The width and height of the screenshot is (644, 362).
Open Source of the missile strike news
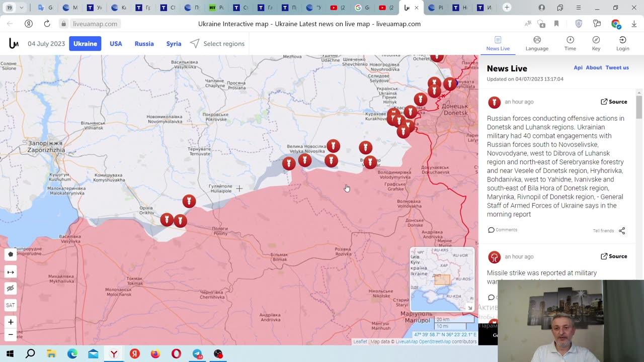point(614,256)
